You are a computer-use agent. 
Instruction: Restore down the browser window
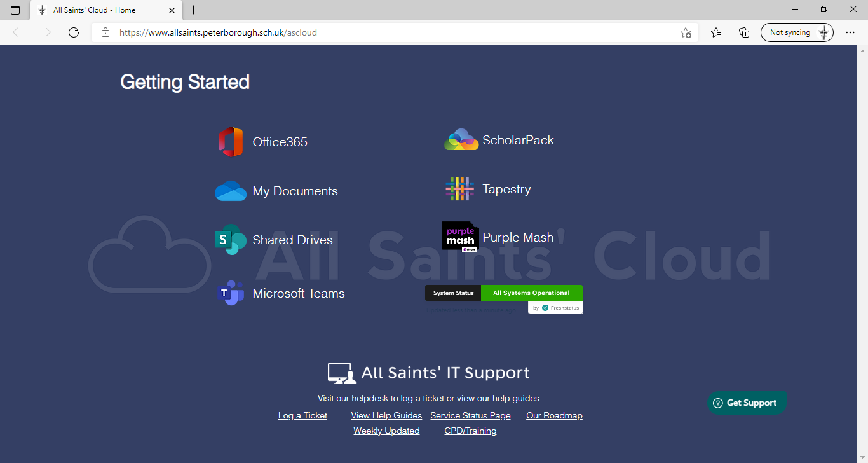click(x=824, y=10)
